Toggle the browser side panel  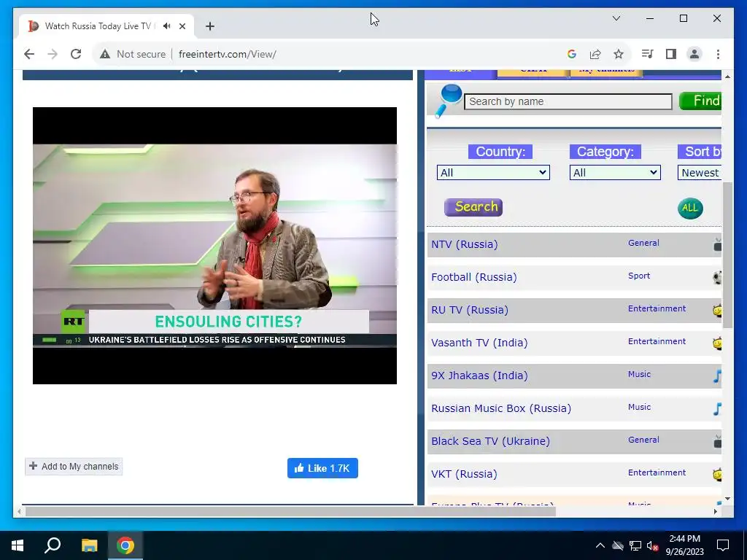click(x=671, y=54)
